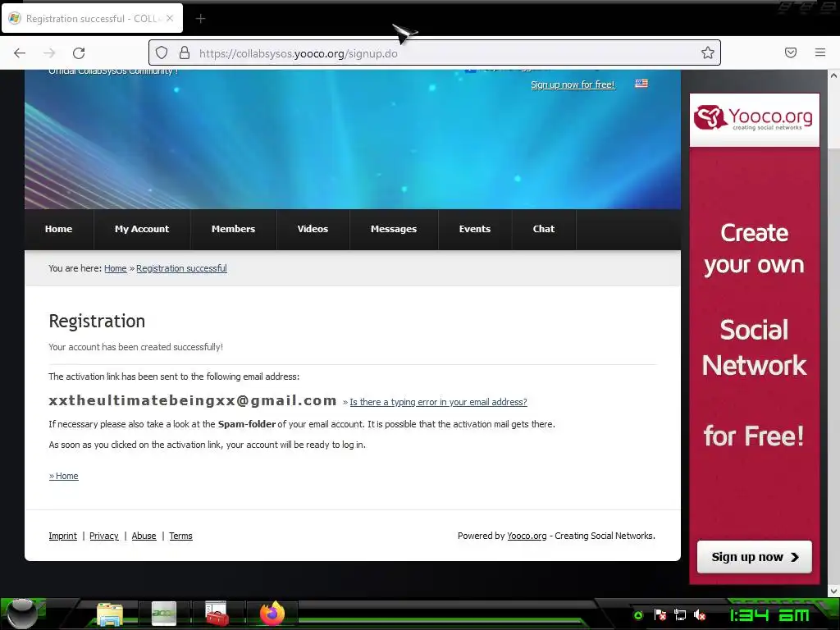
Task: Open the Imprint footer link
Action: click(62, 536)
